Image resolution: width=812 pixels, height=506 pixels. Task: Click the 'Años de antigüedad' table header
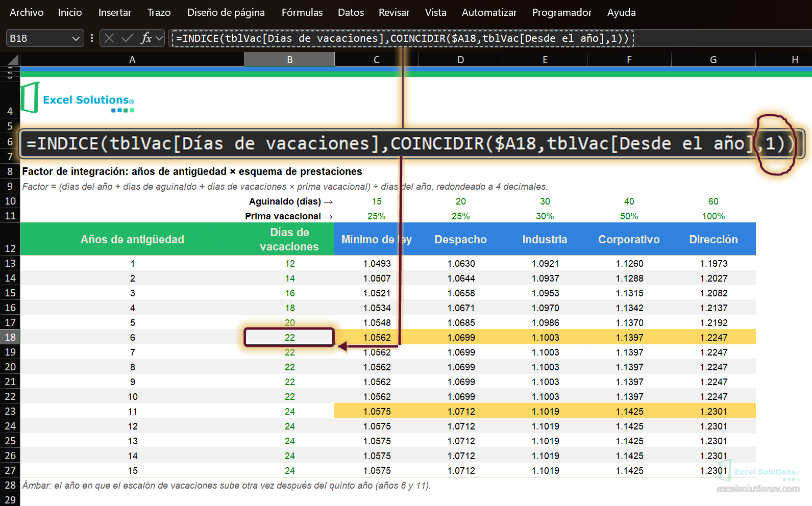132,239
